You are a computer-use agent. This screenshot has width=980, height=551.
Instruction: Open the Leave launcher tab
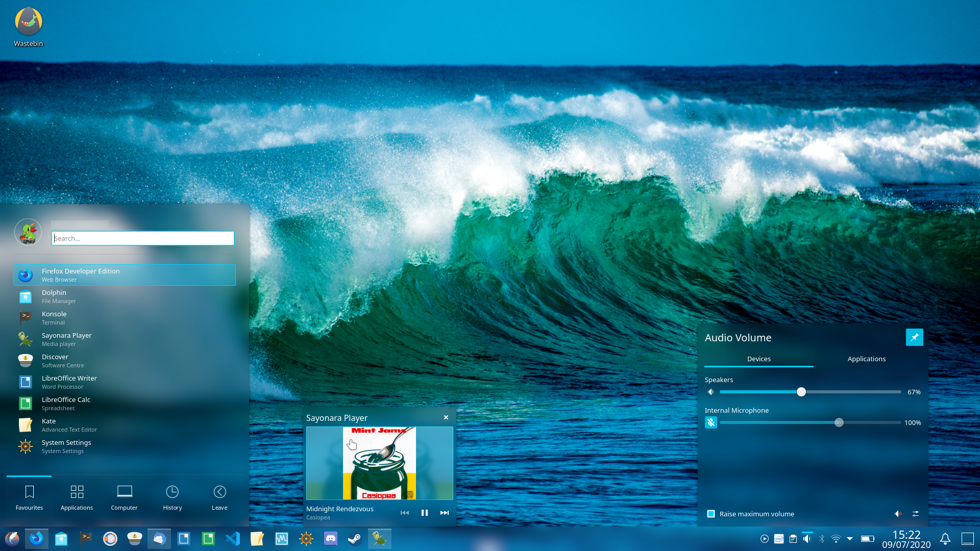point(219,497)
